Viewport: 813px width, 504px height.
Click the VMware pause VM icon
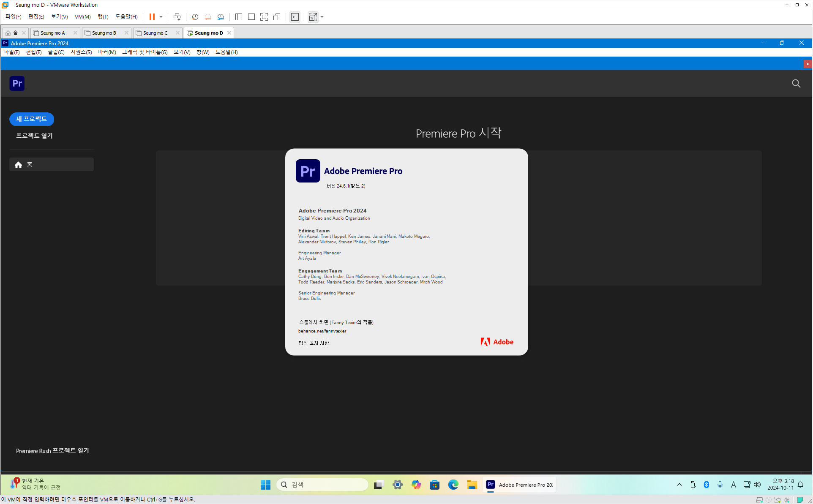pyautogui.click(x=152, y=17)
